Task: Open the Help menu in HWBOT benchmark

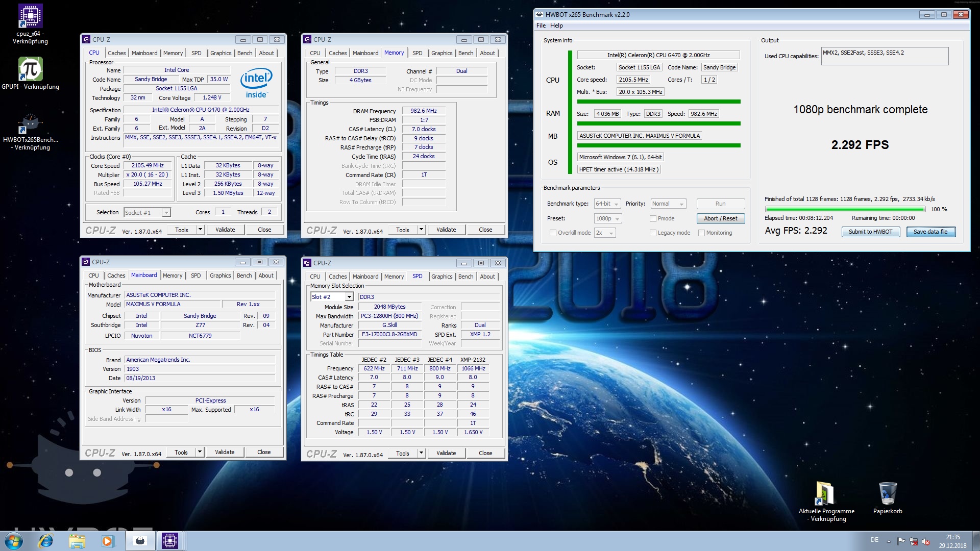Action: [x=556, y=26]
